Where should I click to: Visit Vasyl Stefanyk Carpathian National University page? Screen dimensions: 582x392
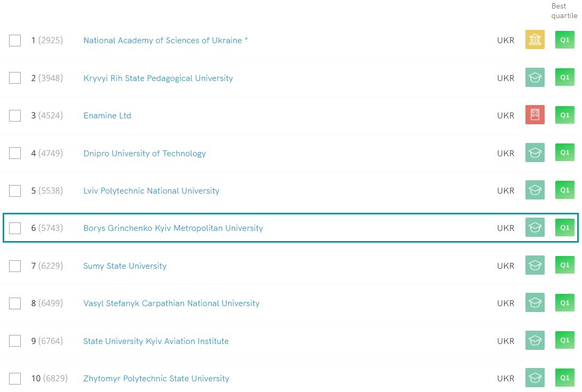click(x=171, y=303)
